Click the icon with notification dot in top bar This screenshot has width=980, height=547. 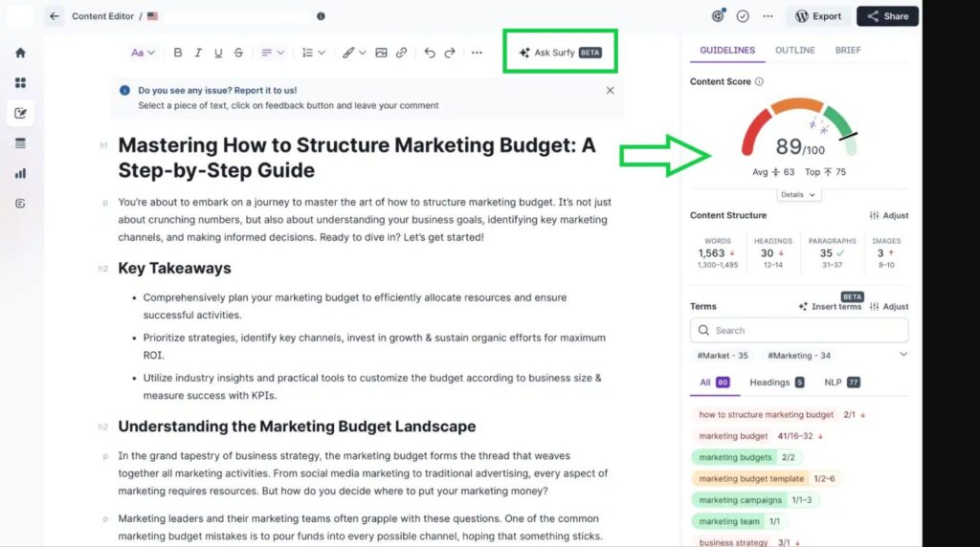[718, 15]
